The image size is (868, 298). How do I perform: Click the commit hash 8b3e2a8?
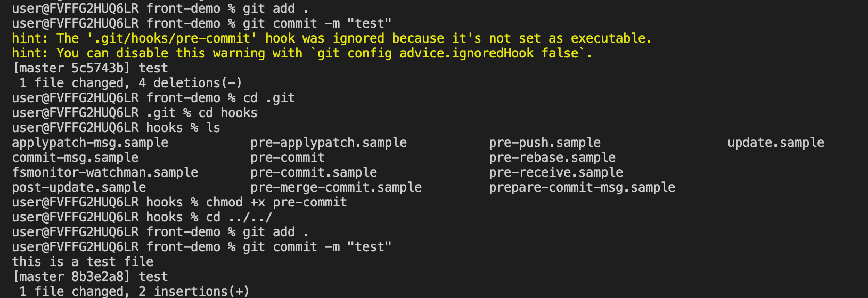tap(98, 277)
